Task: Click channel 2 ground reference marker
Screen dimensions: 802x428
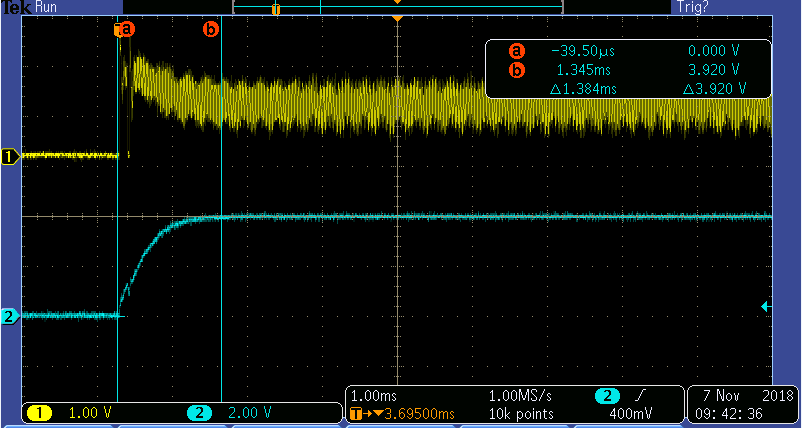Action: coord(10,317)
